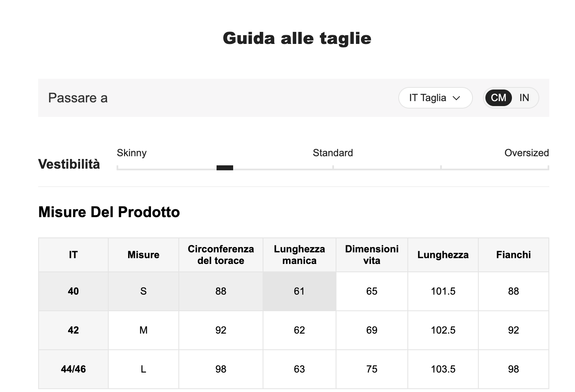Click the Misure column header
Screen dimensions: 575x392
point(144,255)
